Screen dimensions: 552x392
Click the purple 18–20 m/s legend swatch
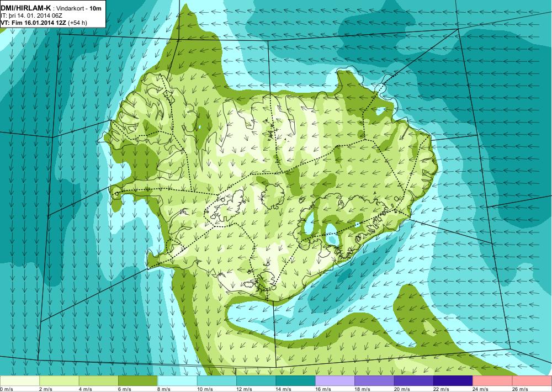375,380
